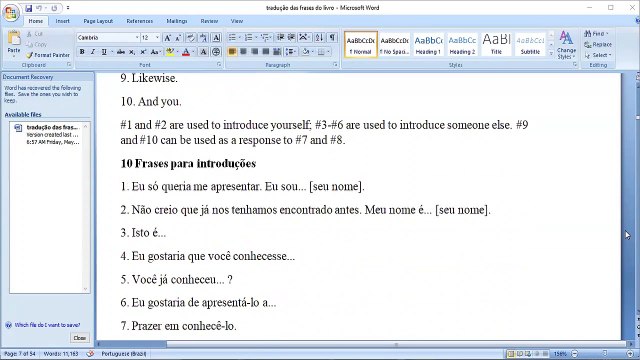Apply strikethrough formatting
640x360 pixels.
pos(121,52)
